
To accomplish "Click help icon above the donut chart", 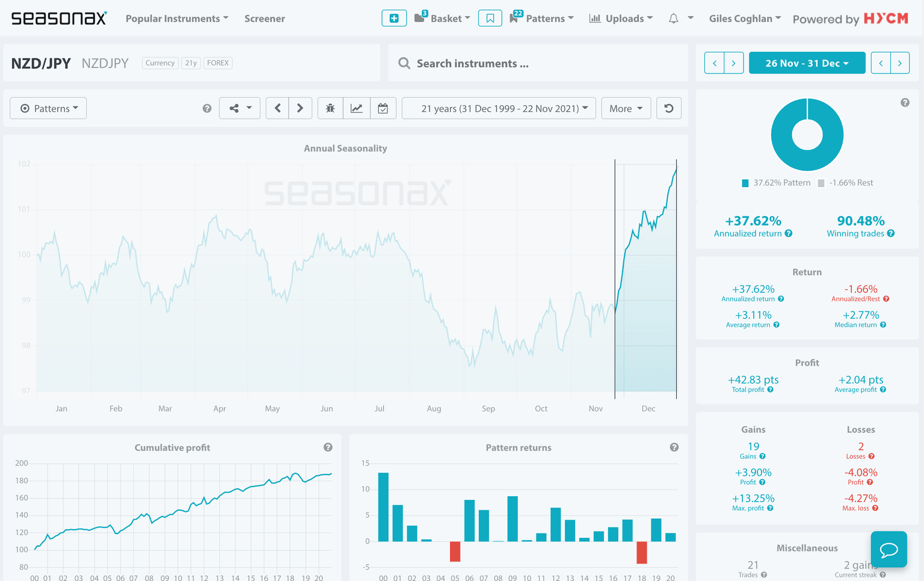I will 905,103.
